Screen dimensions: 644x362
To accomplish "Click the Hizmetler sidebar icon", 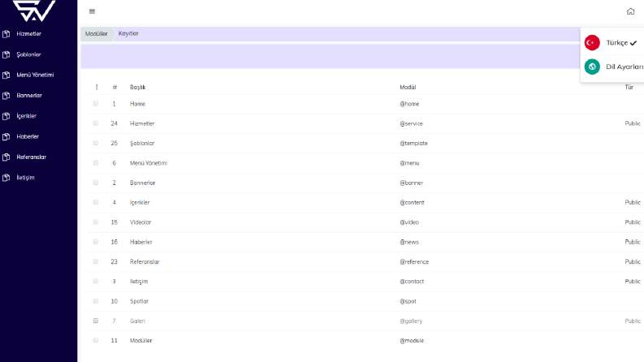I will [x=6, y=34].
